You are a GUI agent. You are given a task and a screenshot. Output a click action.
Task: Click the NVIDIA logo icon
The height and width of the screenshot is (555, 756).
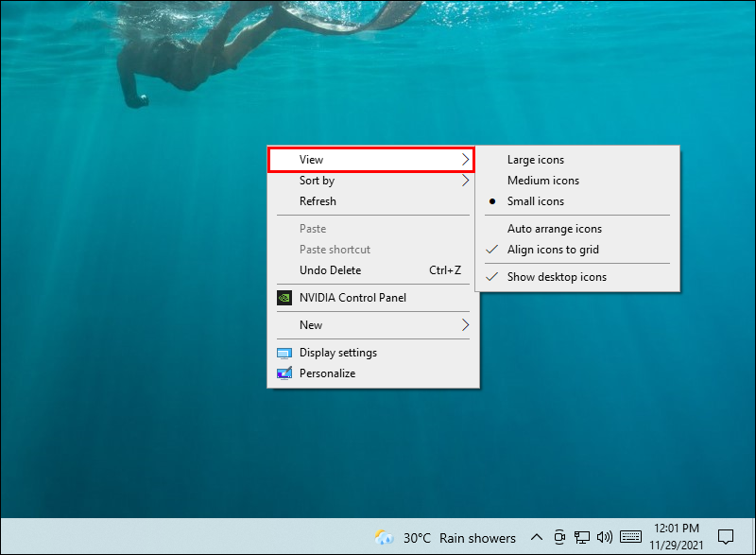(284, 298)
